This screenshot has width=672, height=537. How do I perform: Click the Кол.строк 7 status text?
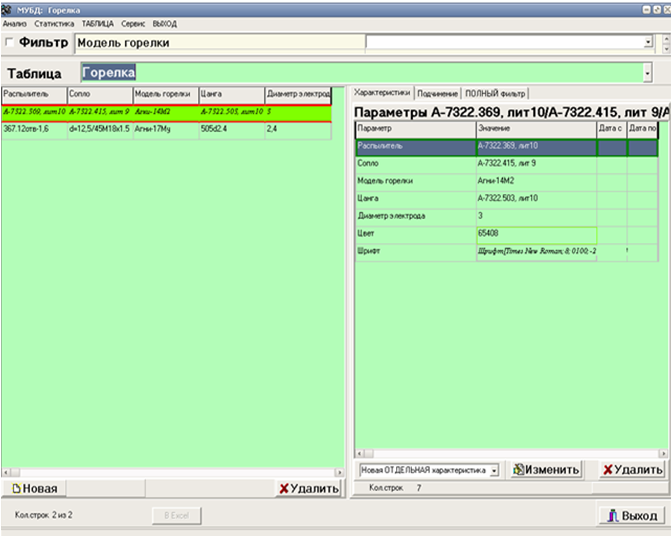click(x=395, y=488)
